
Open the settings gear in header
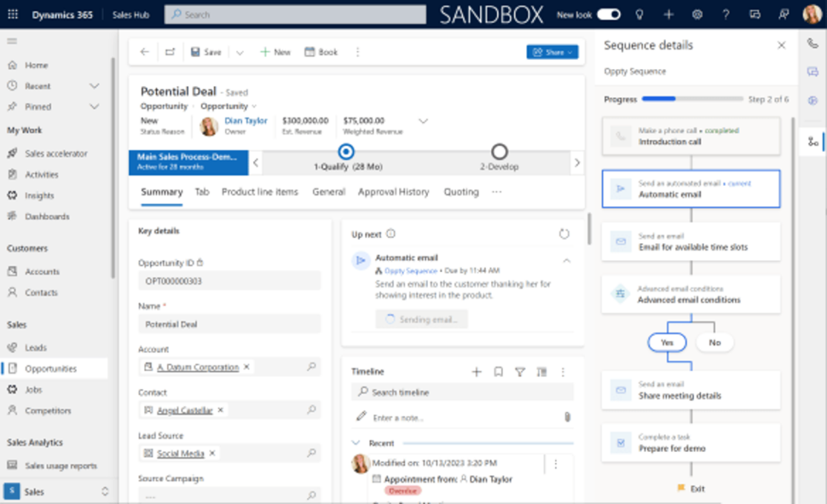(697, 15)
